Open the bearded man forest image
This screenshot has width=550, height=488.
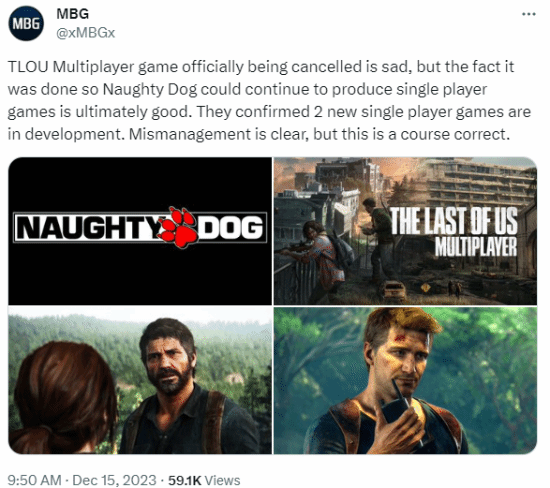click(140, 380)
